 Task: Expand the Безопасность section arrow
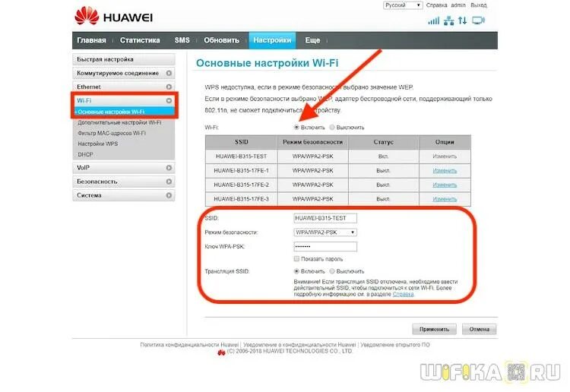[x=169, y=182]
